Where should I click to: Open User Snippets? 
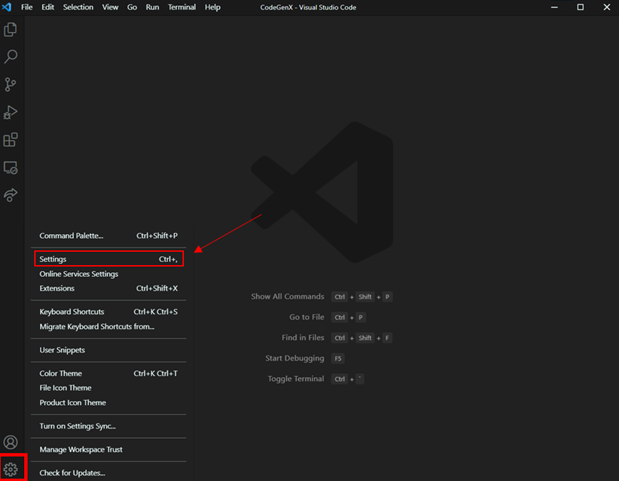(109, 350)
